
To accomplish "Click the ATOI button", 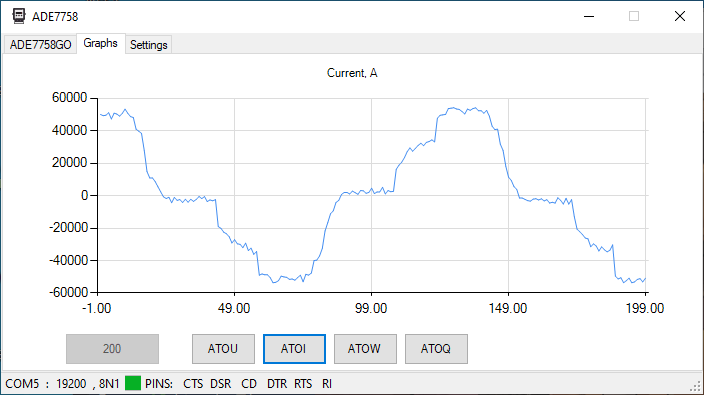I will tap(294, 349).
